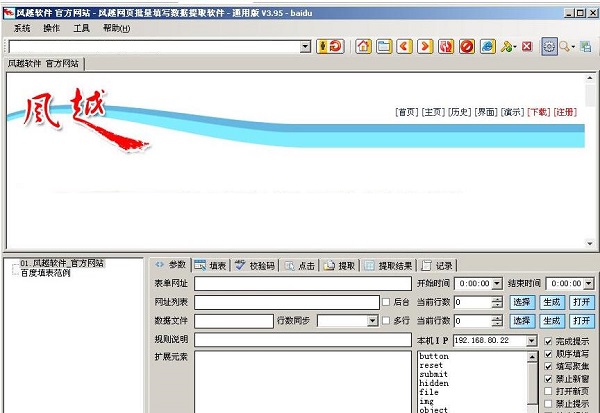Switch to the 参数 tab
The image size is (600, 413).
click(171, 264)
